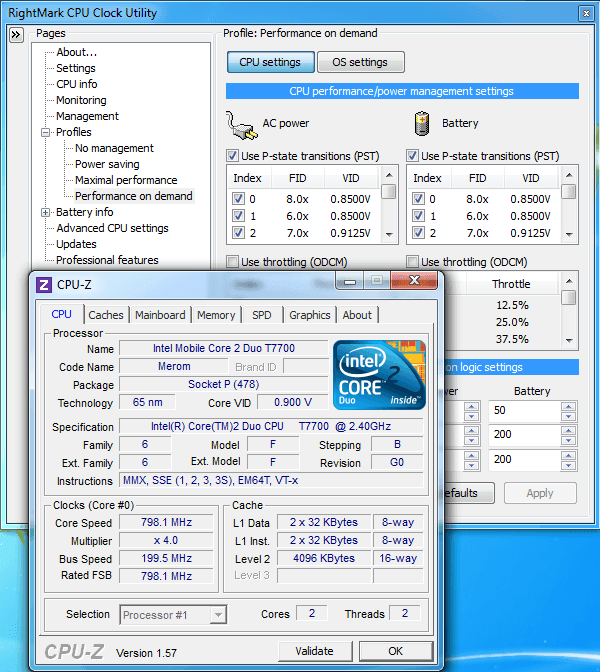Screen dimensions: 600x672
Task: Open the About tab in CPU-Z
Action: pos(357,315)
